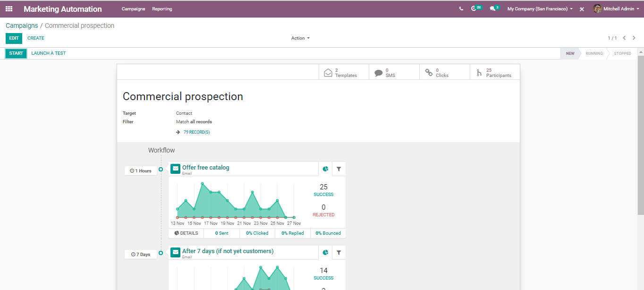
Task: Open the Templates envelope stat button
Action: click(344, 72)
